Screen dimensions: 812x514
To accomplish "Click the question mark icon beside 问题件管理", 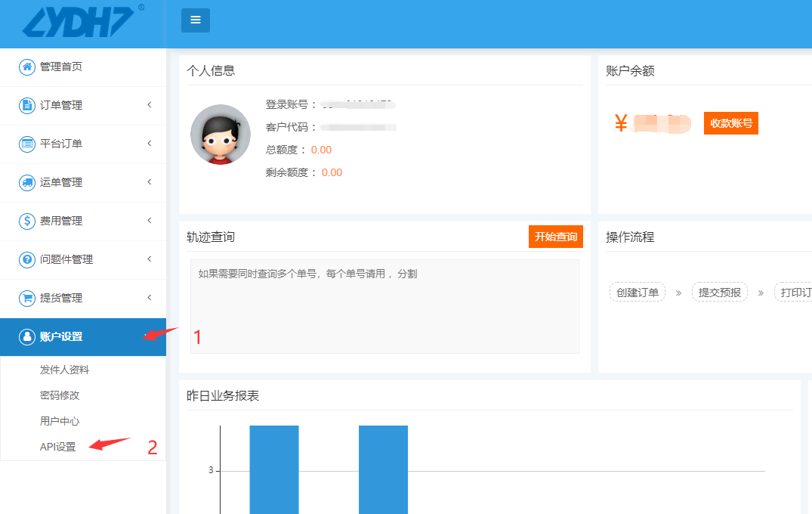I will [x=27, y=259].
